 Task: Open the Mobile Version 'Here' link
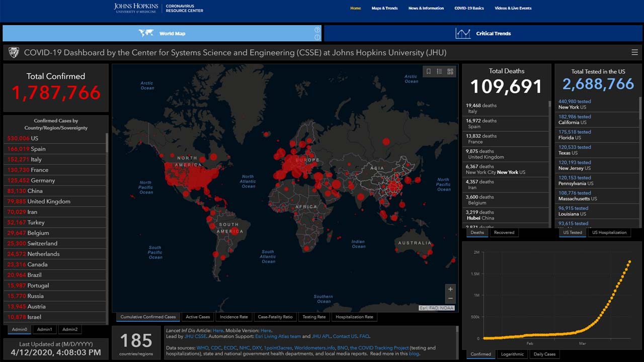point(266,330)
